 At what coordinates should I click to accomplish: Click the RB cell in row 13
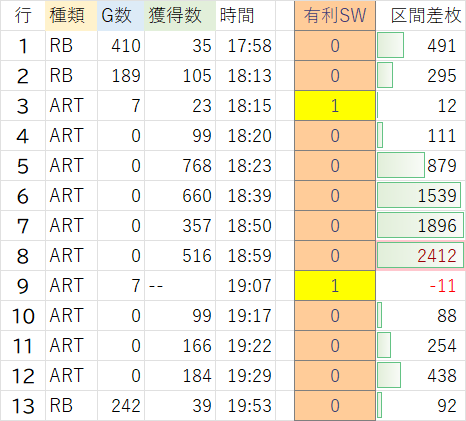[x=71, y=406]
